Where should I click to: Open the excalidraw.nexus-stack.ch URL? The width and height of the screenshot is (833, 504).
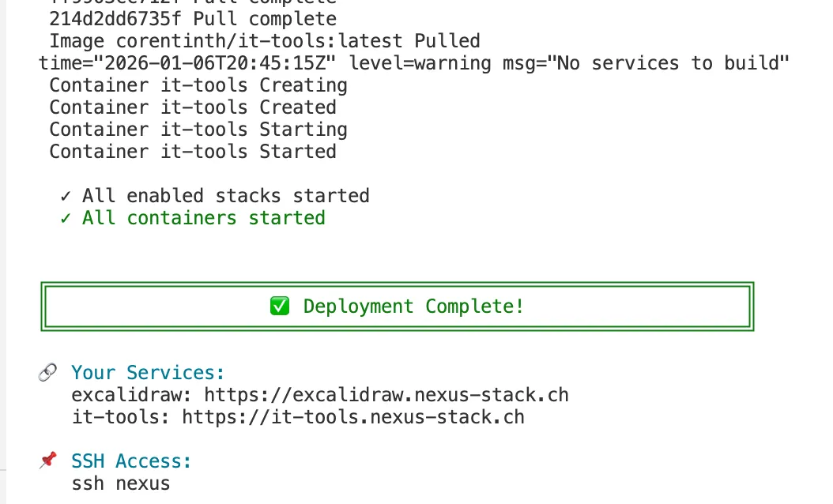click(x=386, y=394)
